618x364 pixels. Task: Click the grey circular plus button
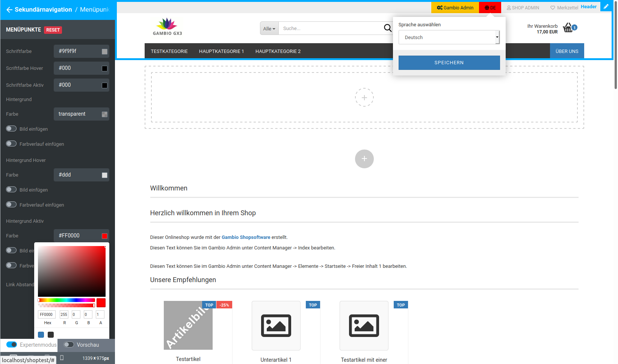click(x=364, y=159)
